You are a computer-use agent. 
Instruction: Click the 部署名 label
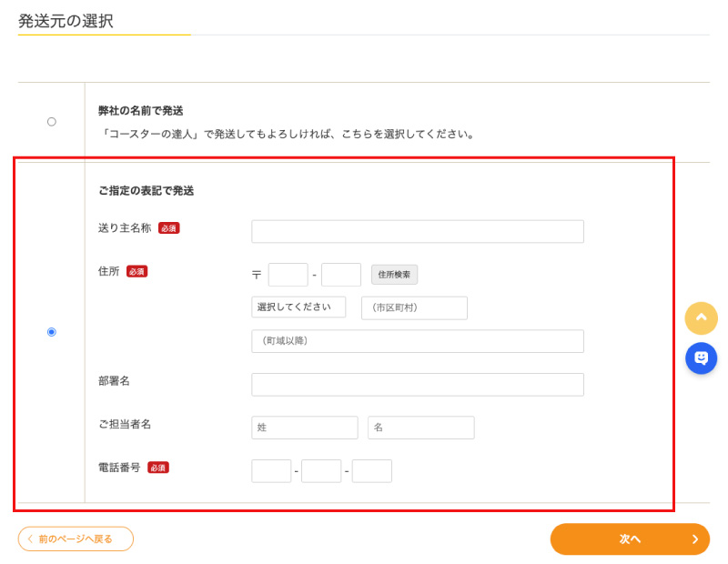click(114, 380)
